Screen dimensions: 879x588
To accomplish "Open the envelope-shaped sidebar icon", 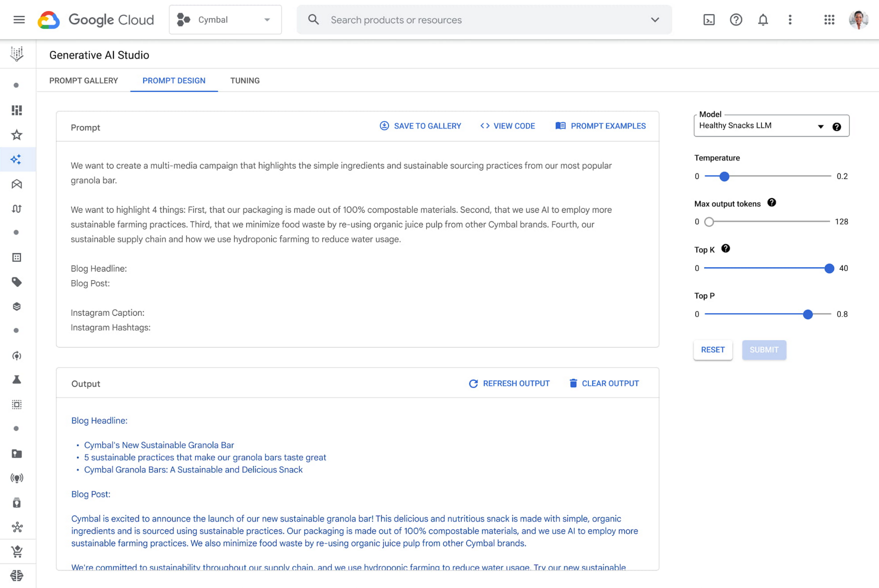I will 17,184.
